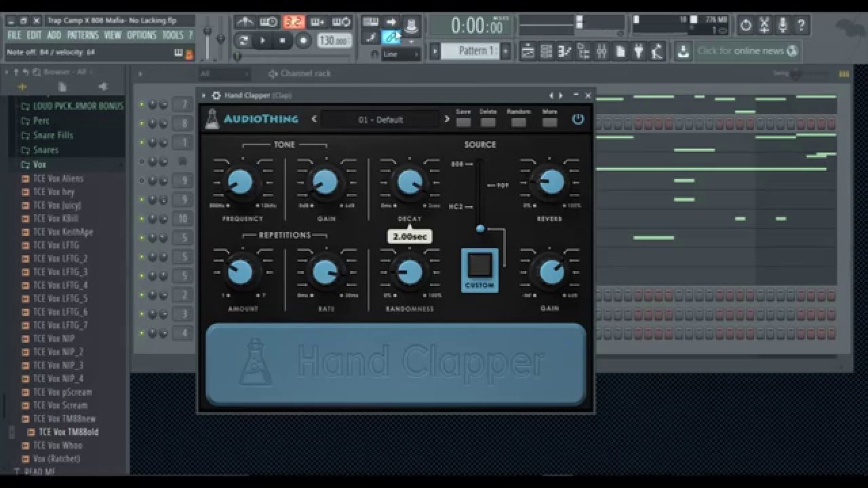Click the REVERB knob
868x488 pixels.
click(551, 182)
